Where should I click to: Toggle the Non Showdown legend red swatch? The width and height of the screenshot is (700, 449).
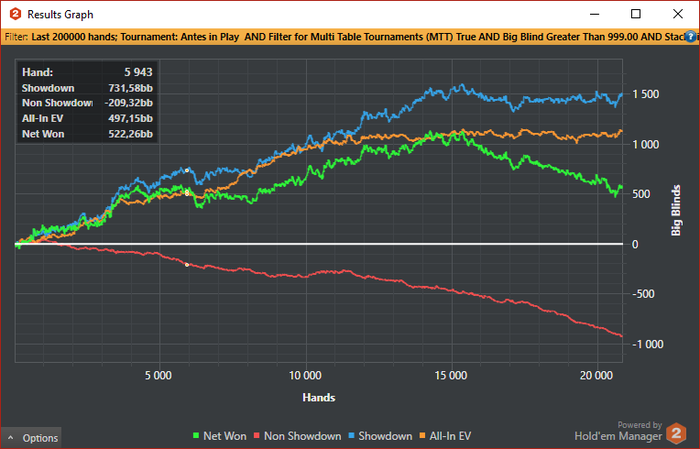(x=257, y=436)
